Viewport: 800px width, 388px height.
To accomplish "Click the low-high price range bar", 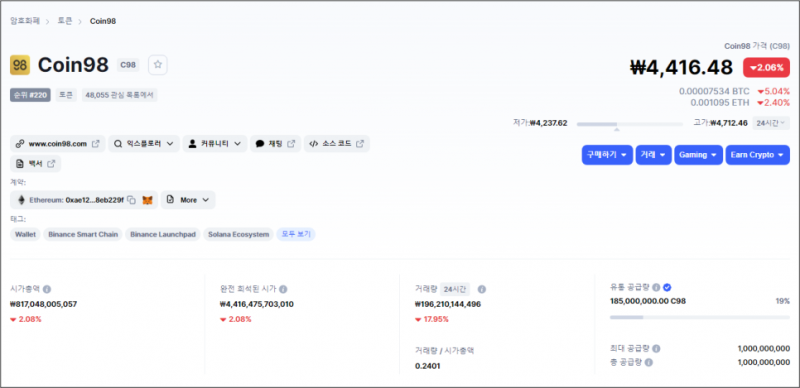I will [630, 124].
